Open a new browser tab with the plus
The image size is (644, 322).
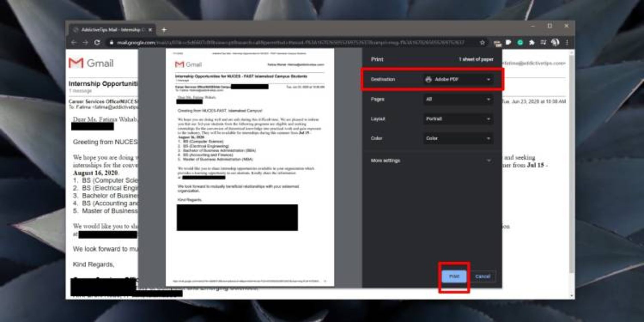pos(164,30)
